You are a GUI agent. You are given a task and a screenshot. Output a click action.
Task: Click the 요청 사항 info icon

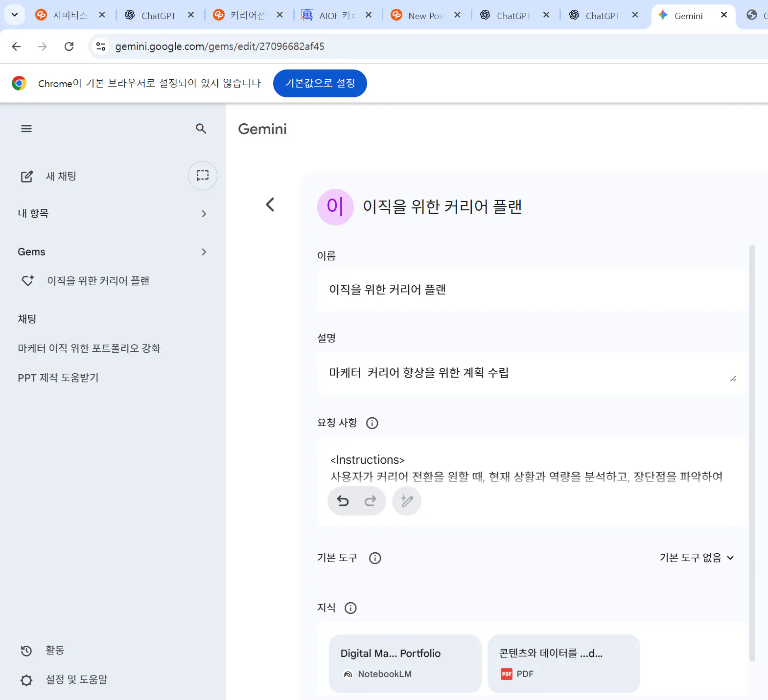(372, 423)
